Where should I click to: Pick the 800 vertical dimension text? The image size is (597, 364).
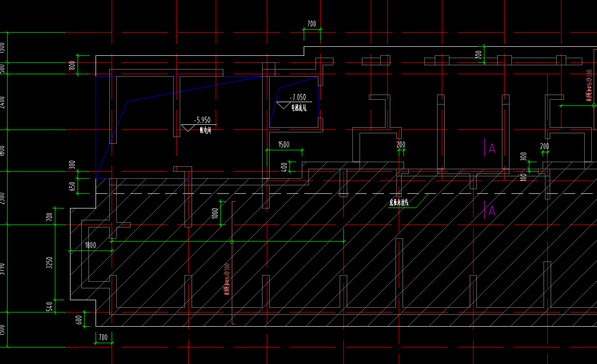point(72,66)
